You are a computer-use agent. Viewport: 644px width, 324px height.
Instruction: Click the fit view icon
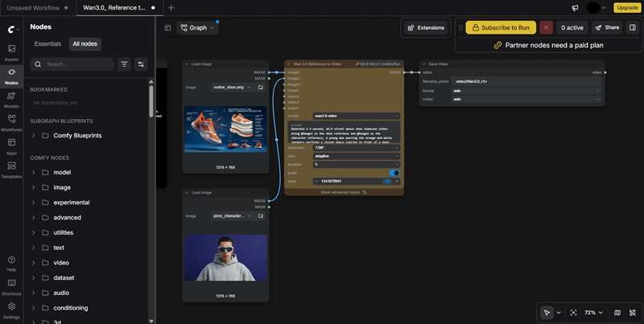[x=573, y=313]
